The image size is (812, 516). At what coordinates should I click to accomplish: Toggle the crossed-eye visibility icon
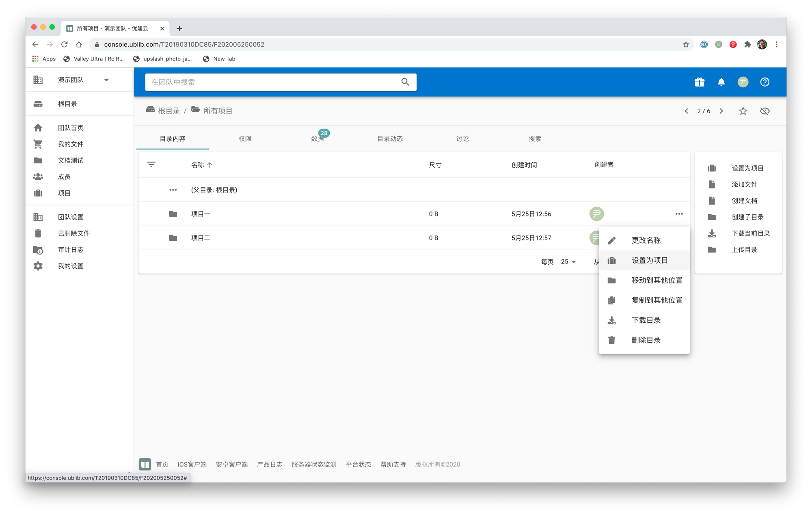click(764, 111)
